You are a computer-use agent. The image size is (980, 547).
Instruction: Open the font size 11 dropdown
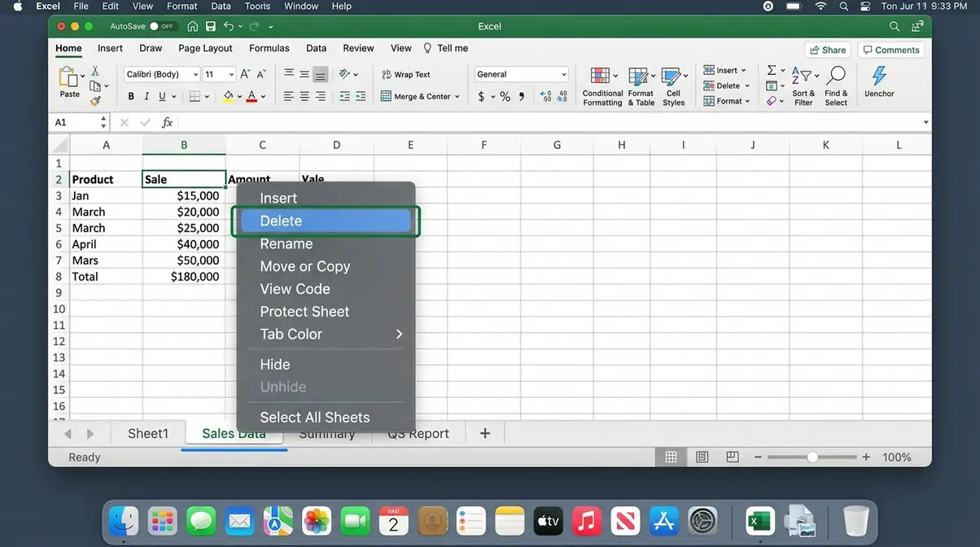pos(219,74)
